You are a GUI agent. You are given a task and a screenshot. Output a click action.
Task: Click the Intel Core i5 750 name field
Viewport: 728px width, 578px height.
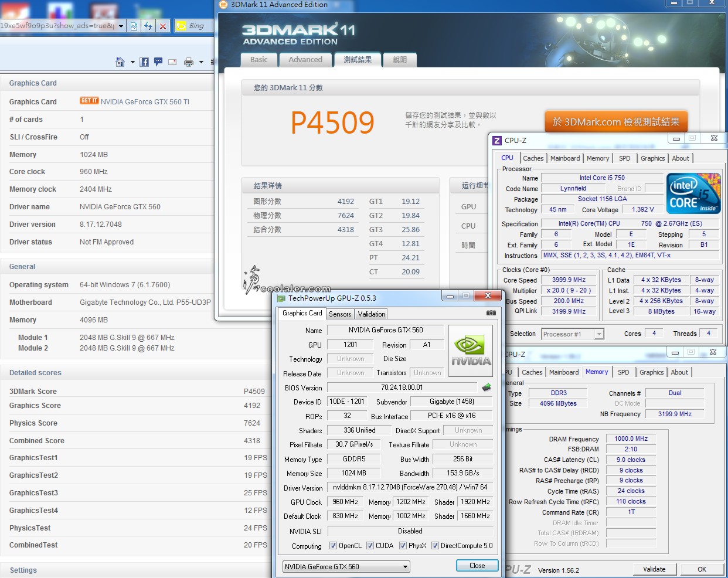pyautogui.click(x=602, y=178)
